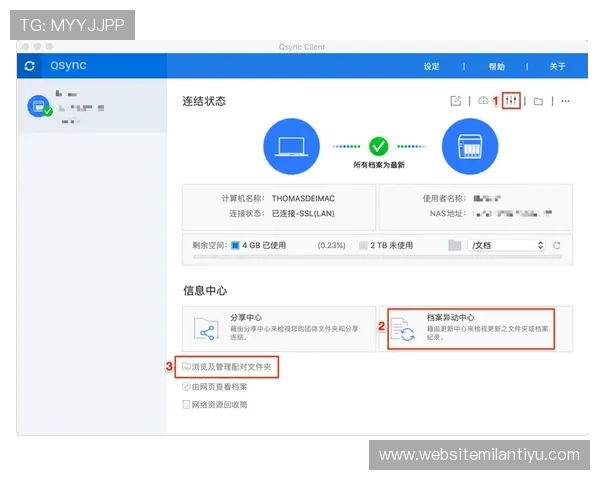The width and height of the screenshot is (600, 480).
Task: Open the local folder icon
Action: (x=538, y=101)
